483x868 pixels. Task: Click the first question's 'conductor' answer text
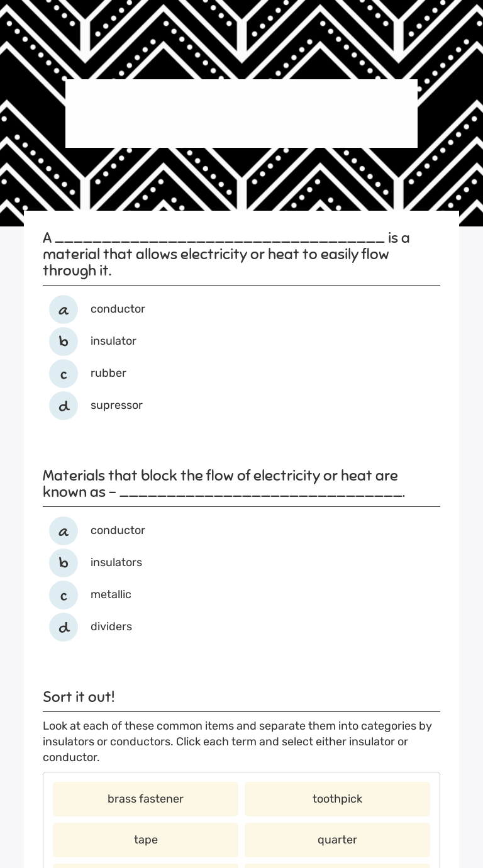pos(118,309)
